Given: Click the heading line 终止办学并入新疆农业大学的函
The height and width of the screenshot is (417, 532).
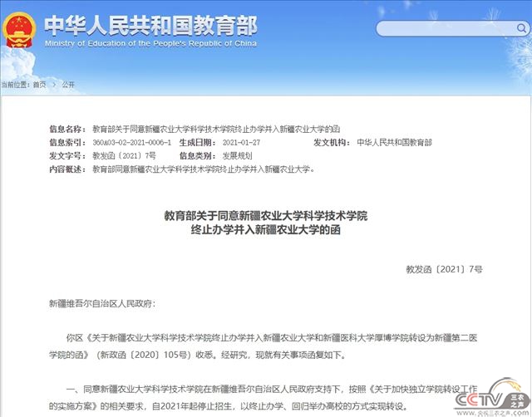Looking at the screenshot, I should click(x=266, y=230).
